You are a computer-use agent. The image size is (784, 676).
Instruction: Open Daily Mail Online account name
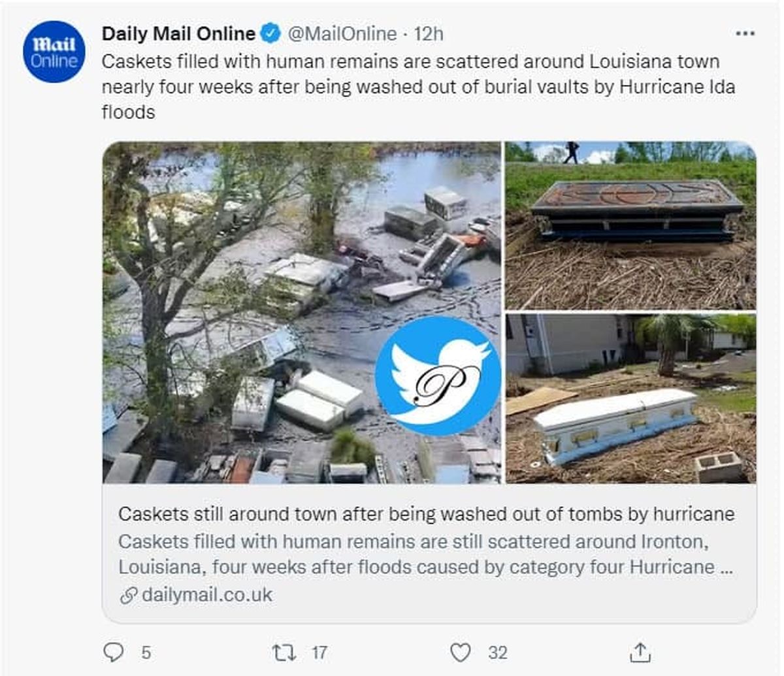[178, 33]
